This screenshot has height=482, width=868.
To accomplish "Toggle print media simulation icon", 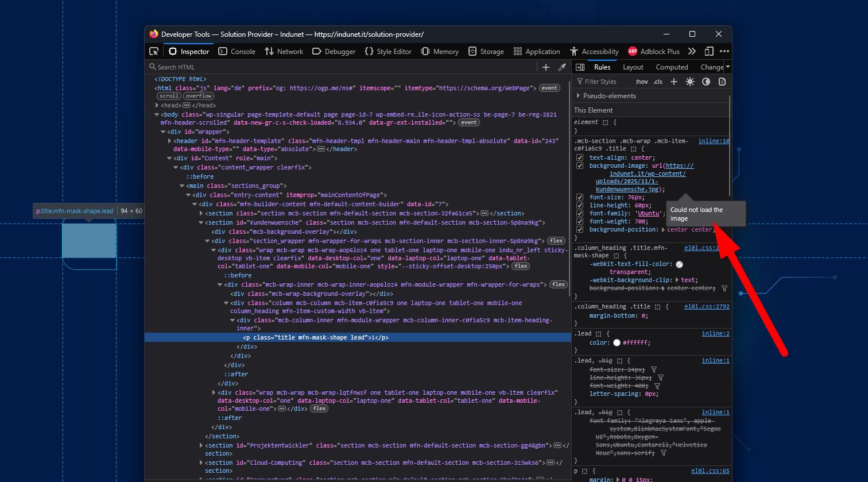I will 722,82.
